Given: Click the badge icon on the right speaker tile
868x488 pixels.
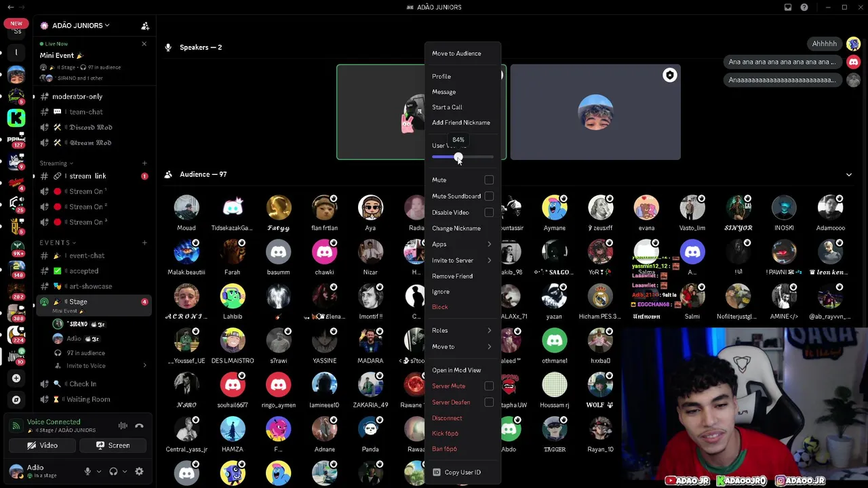Looking at the screenshot, I should tap(669, 75).
